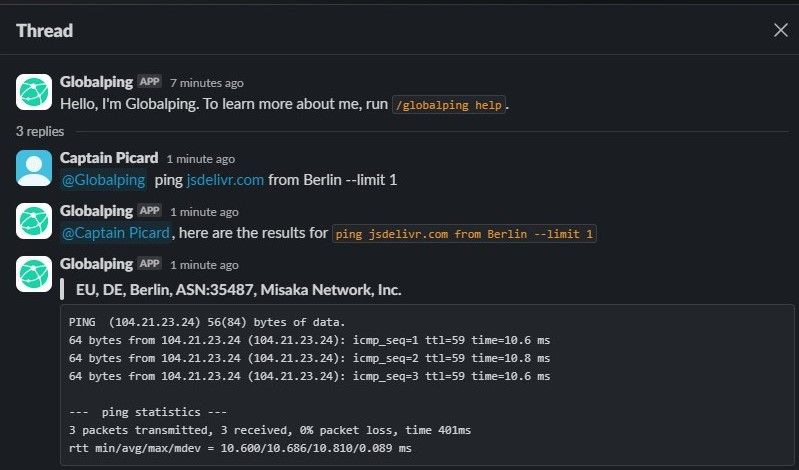
Task: Click the icmp_seq=2 ping output line
Action: click(x=309, y=358)
